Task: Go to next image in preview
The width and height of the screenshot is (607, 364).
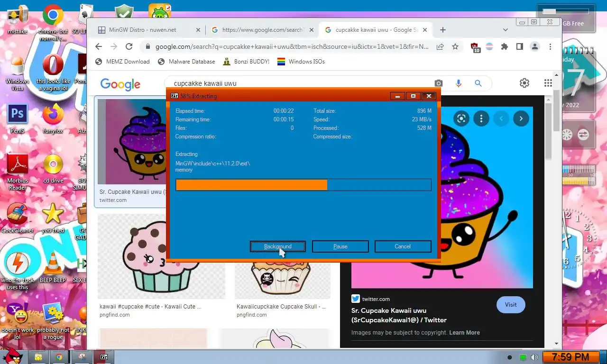Action: tap(521, 118)
